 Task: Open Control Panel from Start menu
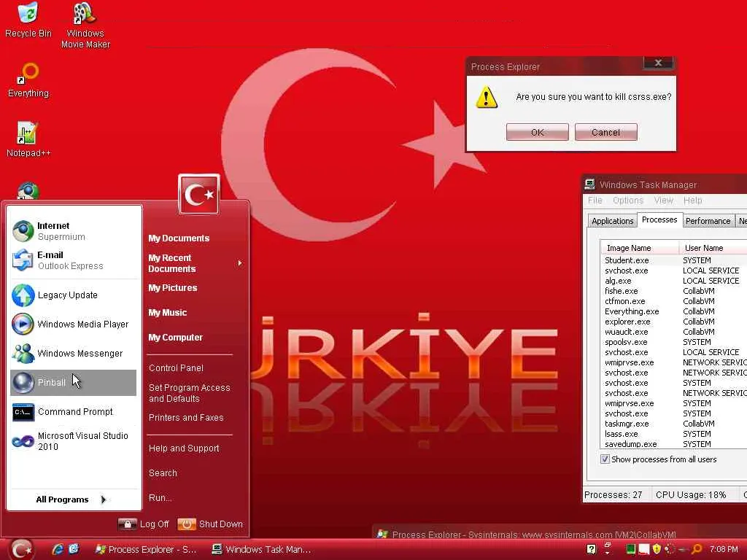[x=176, y=367]
